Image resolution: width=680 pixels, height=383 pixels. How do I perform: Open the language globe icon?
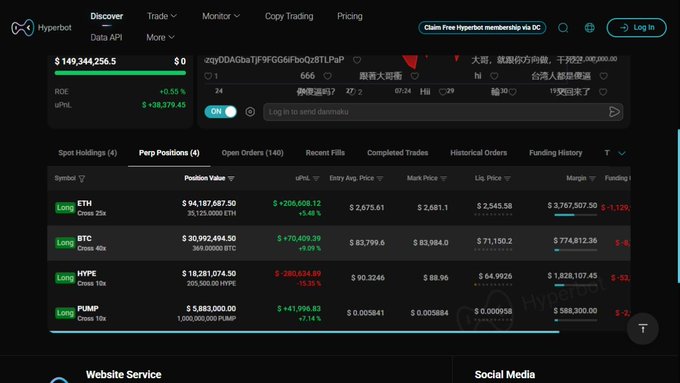tap(589, 28)
